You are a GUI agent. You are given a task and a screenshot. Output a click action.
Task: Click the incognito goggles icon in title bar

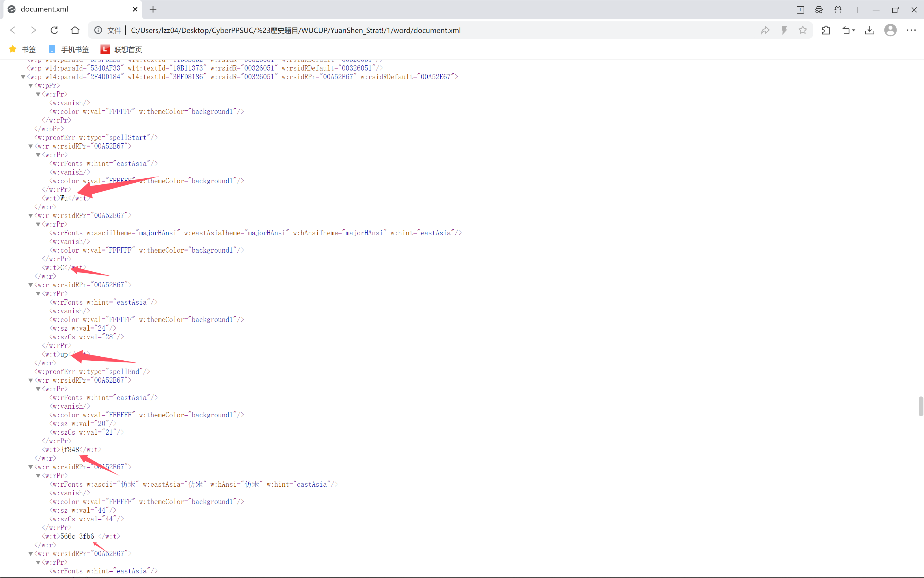(x=819, y=10)
